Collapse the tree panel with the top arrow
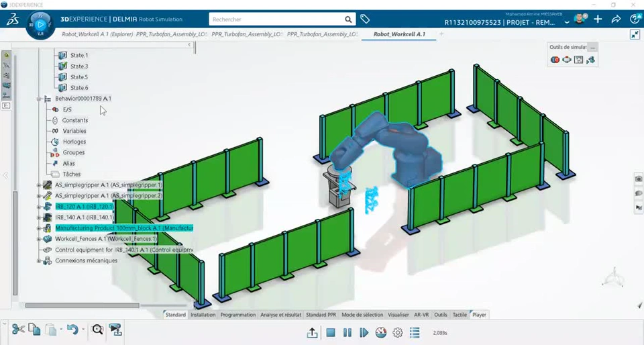 tap(189, 44)
